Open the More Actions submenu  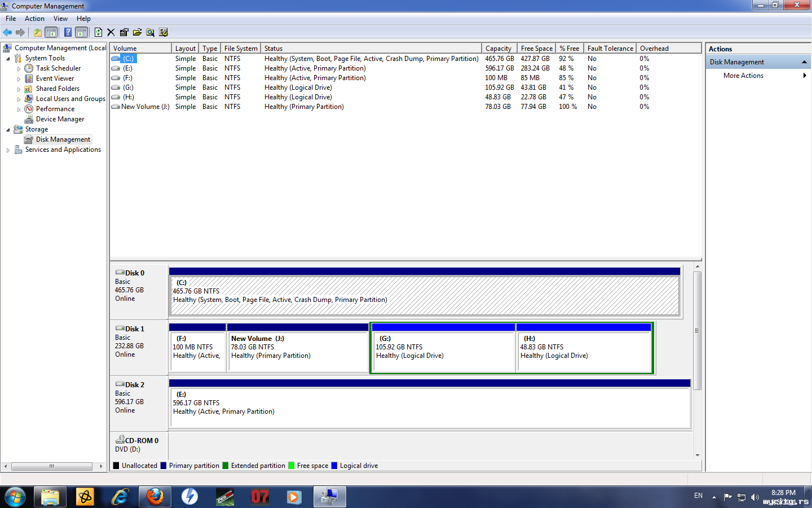pyautogui.click(x=758, y=76)
